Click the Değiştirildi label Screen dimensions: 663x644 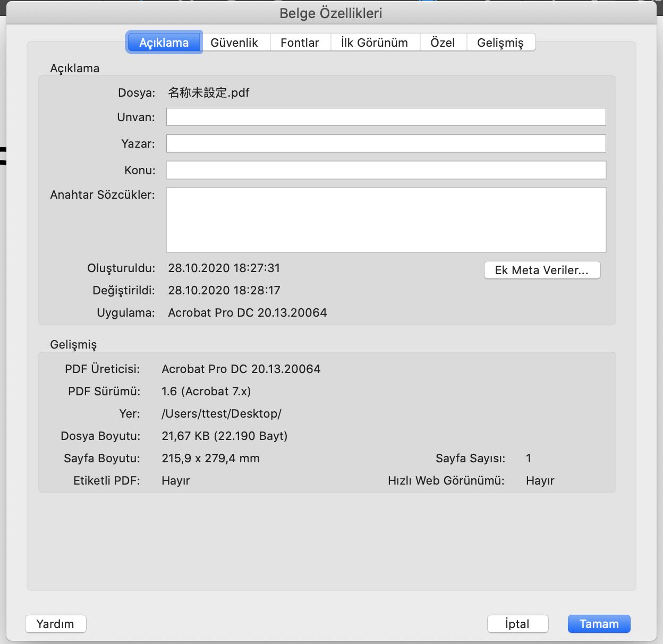coord(124,290)
